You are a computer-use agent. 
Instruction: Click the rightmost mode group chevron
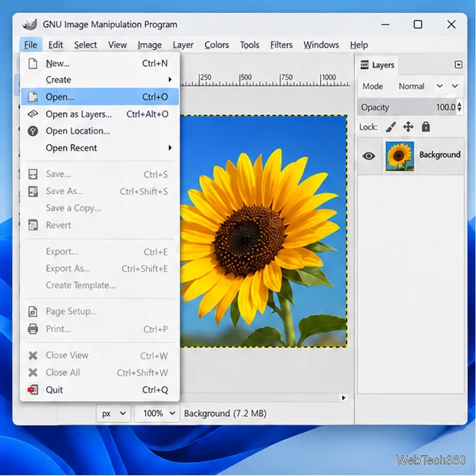(x=455, y=86)
